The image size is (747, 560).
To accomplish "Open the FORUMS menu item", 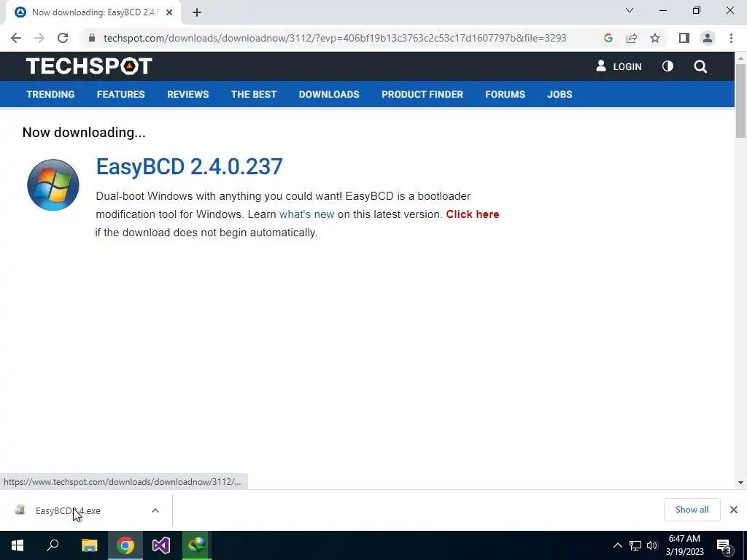I will [x=505, y=94].
